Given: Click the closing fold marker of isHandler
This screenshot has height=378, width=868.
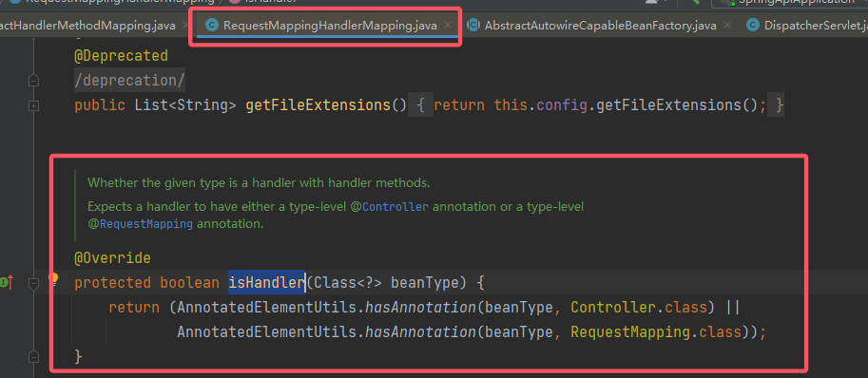Looking at the screenshot, I should pos(33,356).
